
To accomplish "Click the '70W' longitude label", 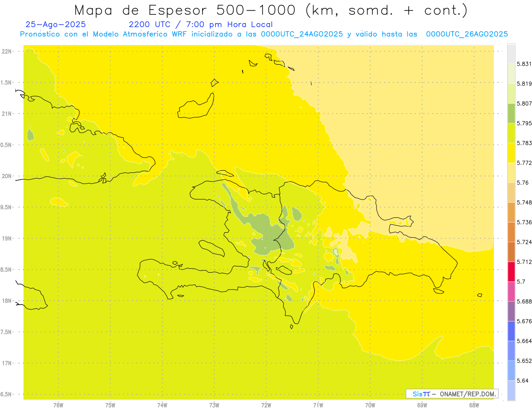I will [x=370, y=405].
